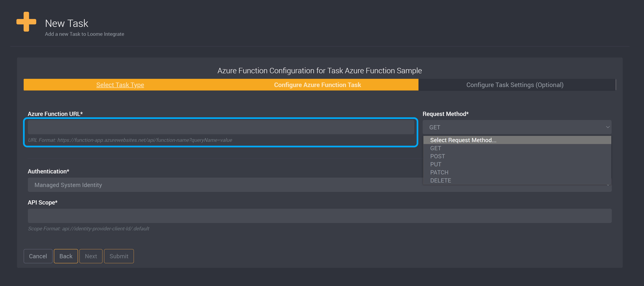Image resolution: width=644 pixels, height=286 pixels.
Task: Choose 'Select Request Method...' placeholder option
Action: (x=517, y=140)
